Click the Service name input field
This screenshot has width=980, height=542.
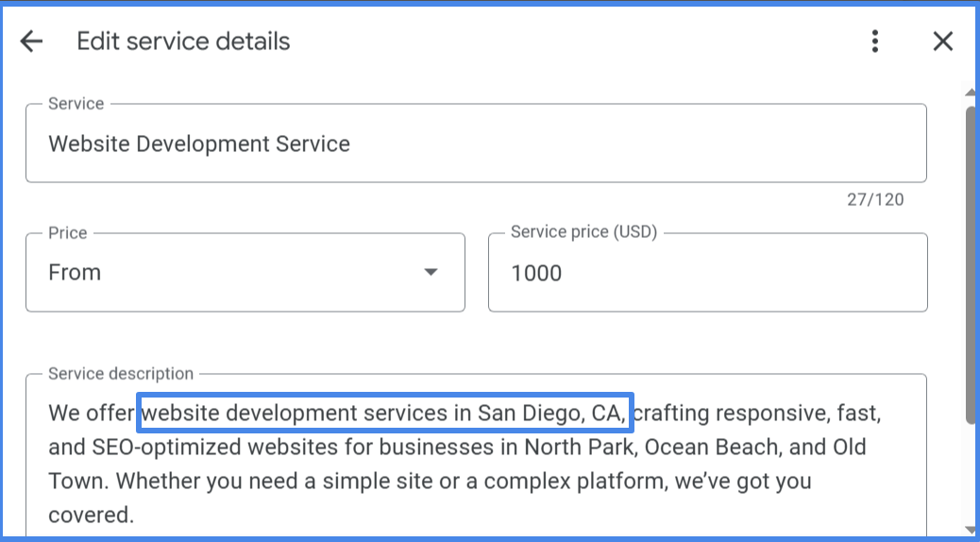pyautogui.click(x=476, y=144)
